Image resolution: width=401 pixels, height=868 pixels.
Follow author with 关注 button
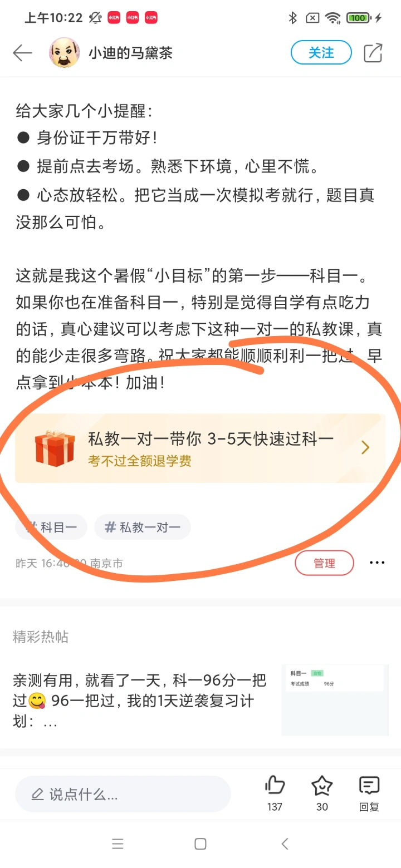click(321, 53)
